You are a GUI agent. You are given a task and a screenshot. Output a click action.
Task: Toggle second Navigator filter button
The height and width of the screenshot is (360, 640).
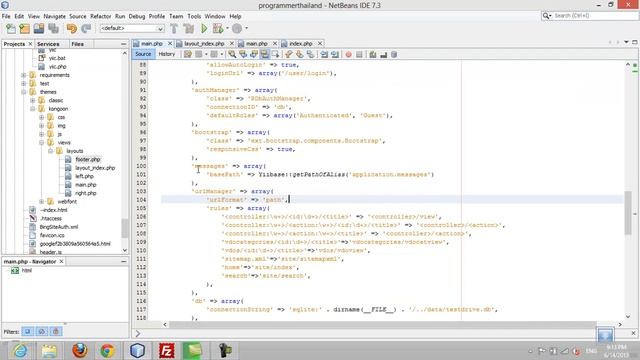tap(42, 331)
